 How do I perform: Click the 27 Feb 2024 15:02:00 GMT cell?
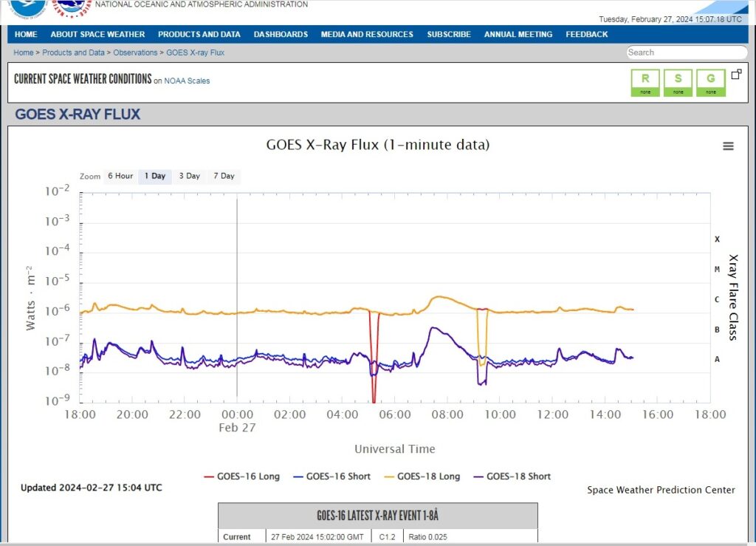click(317, 537)
